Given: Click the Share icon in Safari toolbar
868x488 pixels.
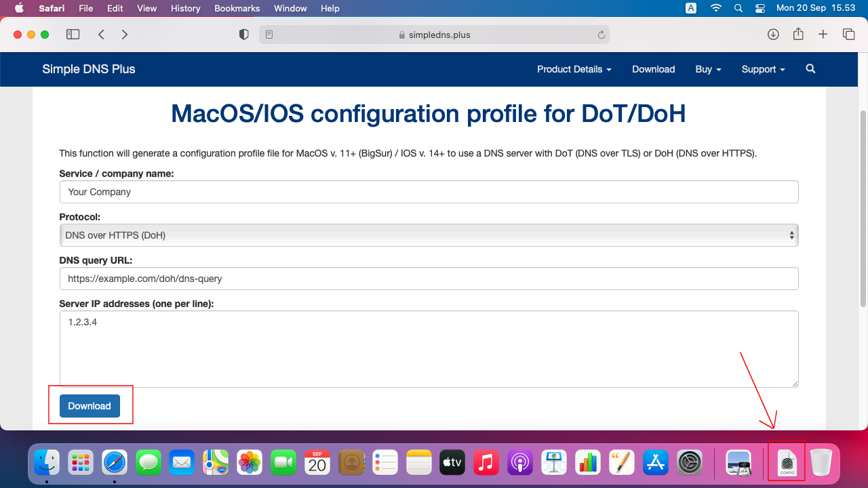Looking at the screenshot, I should [798, 35].
